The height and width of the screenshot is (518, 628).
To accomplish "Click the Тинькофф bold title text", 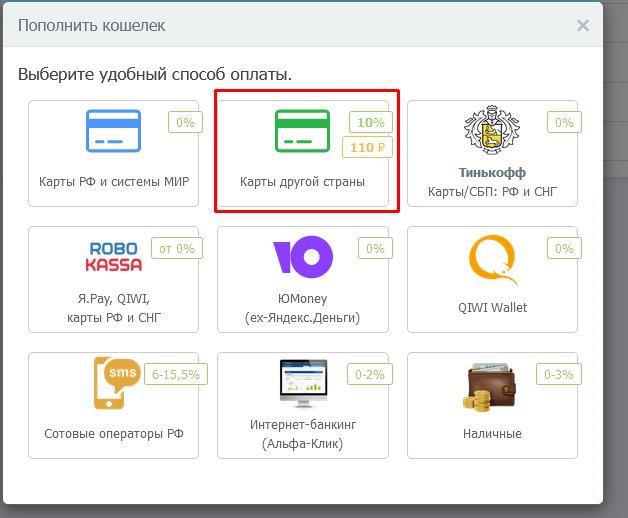I will (492, 173).
